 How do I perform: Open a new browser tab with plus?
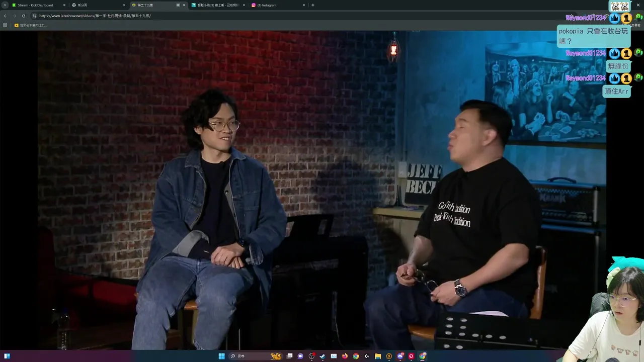pyautogui.click(x=313, y=5)
